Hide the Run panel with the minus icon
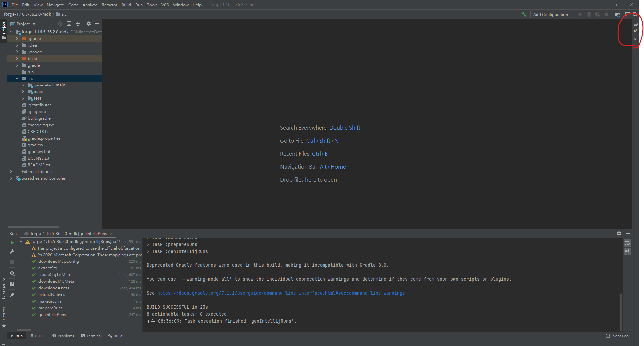This screenshot has height=346, width=644. (x=628, y=233)
